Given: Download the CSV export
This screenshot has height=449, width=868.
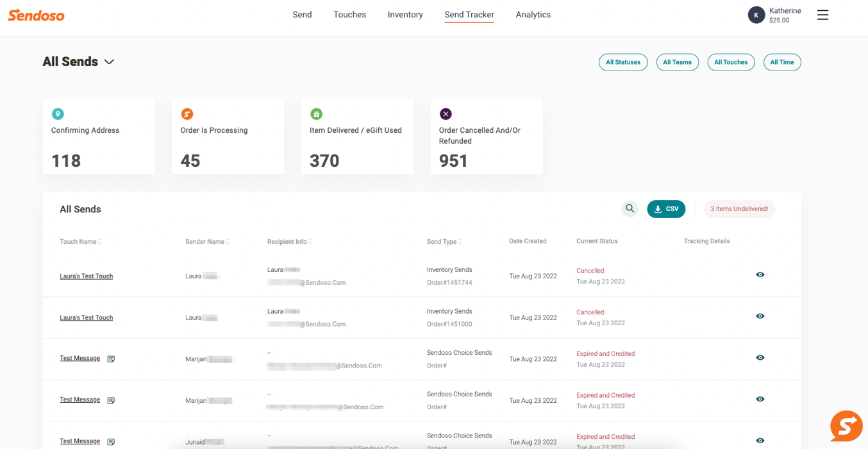Looking at the screenshot, I should click(x=666, y=209).
